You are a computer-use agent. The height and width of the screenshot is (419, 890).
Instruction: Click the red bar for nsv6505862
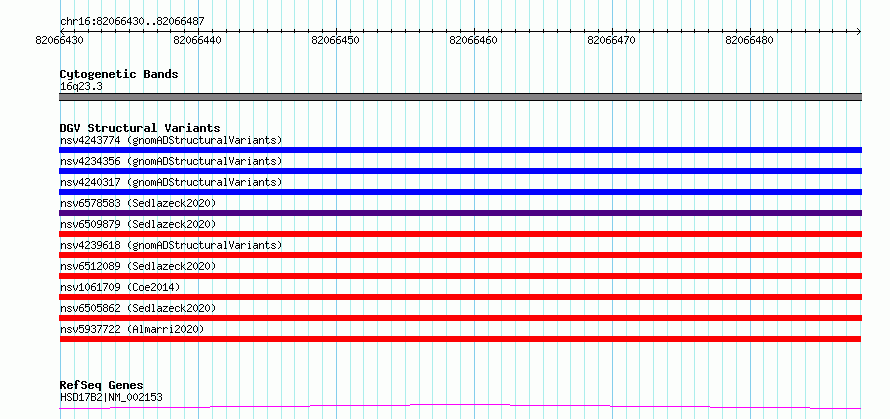pos(460,318)
